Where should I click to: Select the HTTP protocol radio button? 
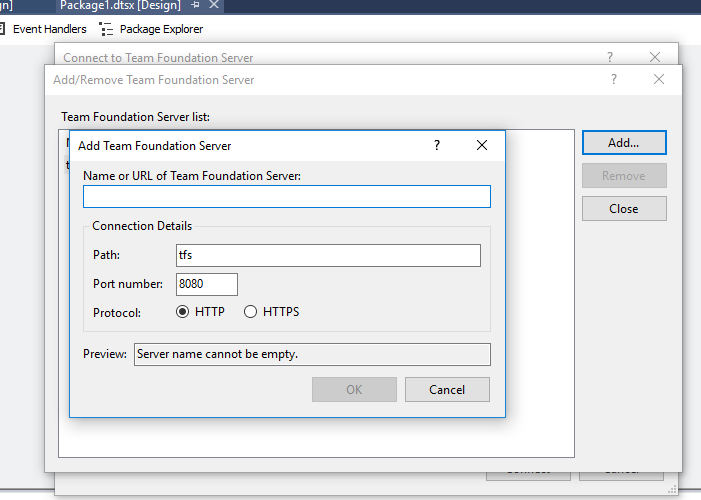click(x=182, y=312)
